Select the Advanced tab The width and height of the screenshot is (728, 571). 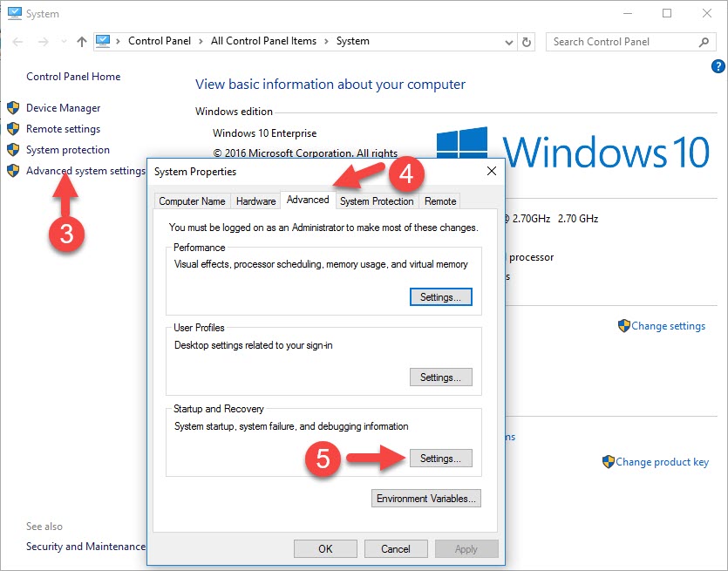(x=308, y=200)
